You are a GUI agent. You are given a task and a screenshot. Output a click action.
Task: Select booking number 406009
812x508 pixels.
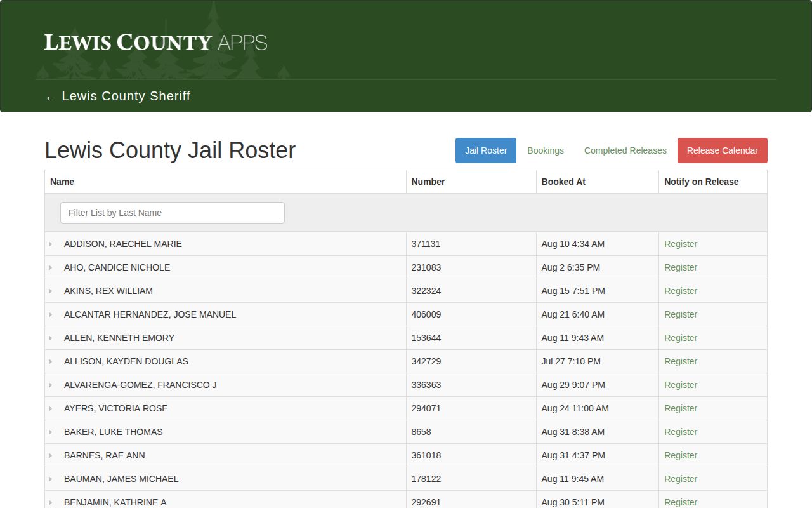tap(426, 314)
